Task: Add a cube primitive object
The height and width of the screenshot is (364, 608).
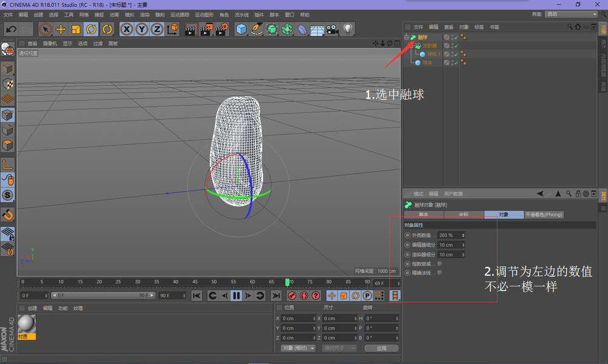Action: pos(241,29)
